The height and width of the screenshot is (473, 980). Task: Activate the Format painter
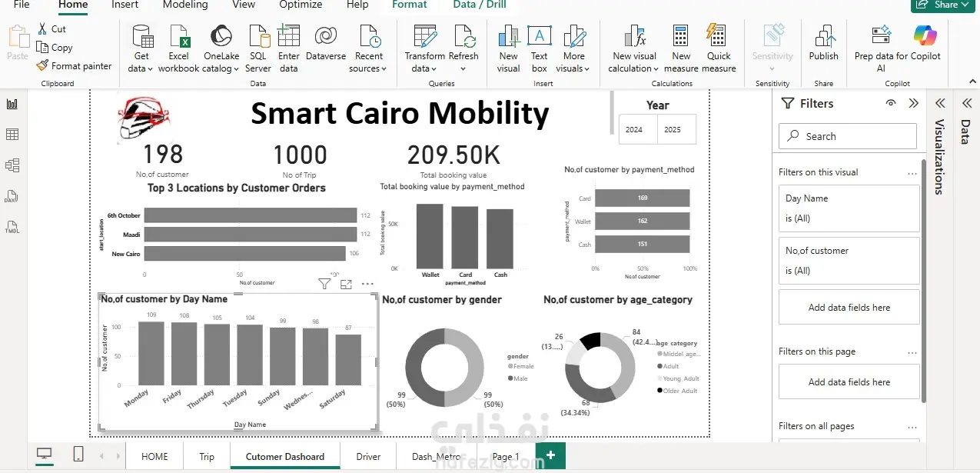(74, 65)
